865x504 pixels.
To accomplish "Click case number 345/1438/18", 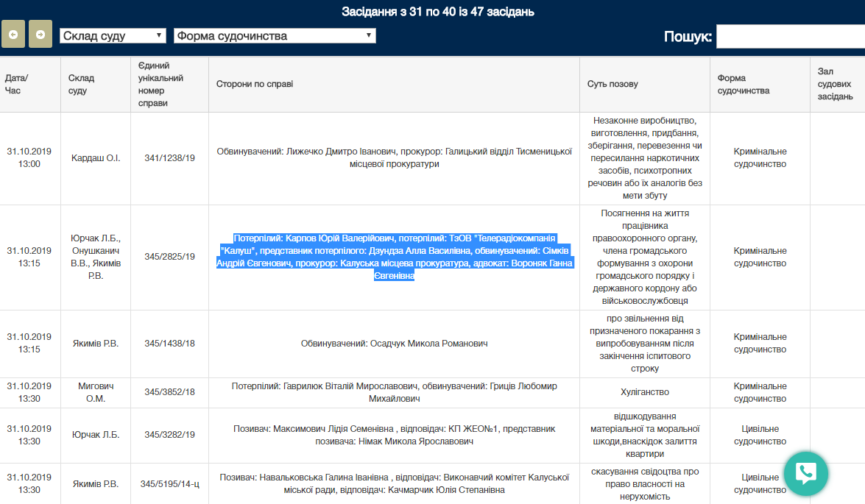I will pyautogui.click(x=169, y=344).
